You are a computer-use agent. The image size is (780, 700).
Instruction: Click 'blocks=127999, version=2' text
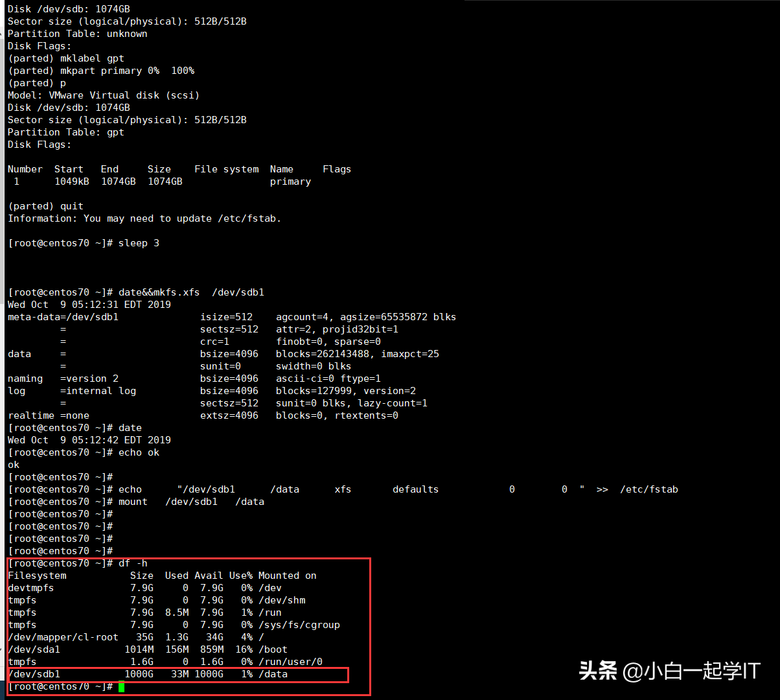[x=346, y=391]
